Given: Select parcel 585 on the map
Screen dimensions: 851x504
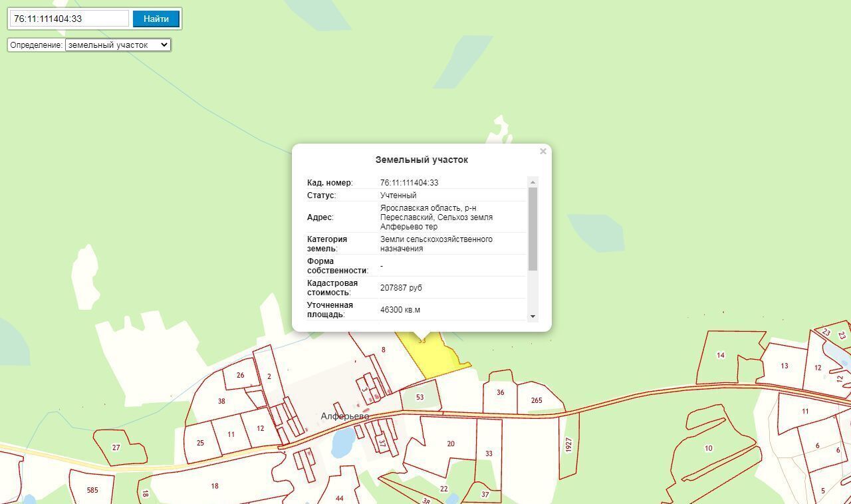Looking at the screenshot, I should click(x=92, y=490).
